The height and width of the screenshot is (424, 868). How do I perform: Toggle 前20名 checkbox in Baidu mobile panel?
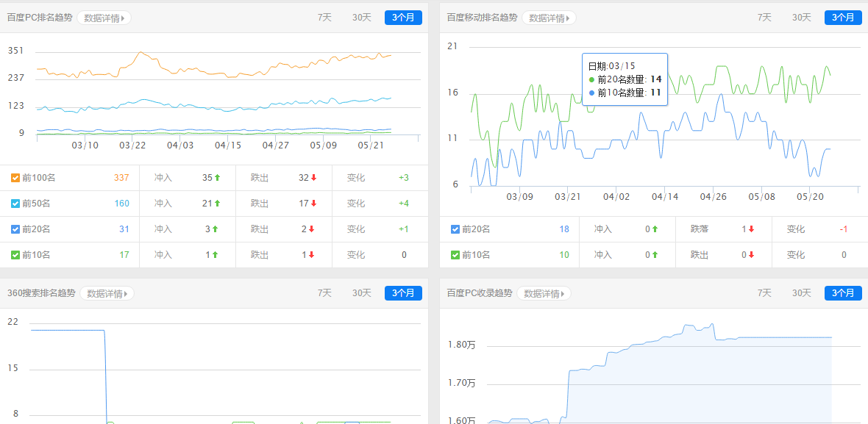click(455, 229)
